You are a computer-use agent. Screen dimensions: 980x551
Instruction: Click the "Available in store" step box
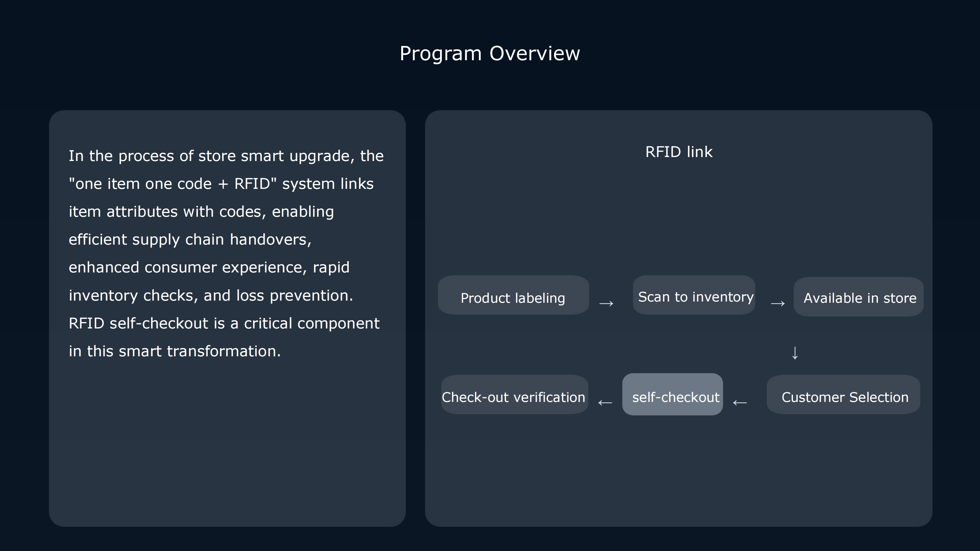pyautogui.click(x=859, y=297)
